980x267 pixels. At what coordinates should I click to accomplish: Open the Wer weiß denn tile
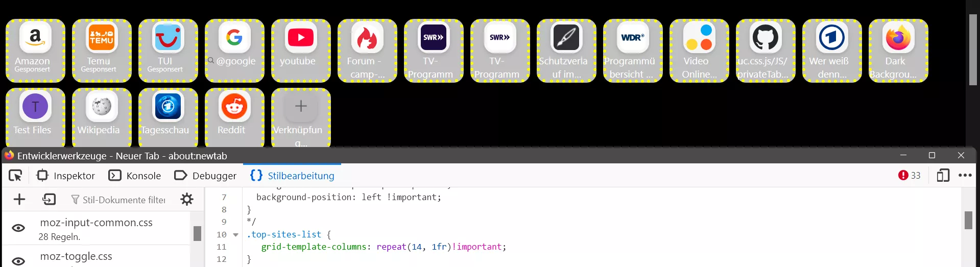pyautogui.click(x=832, y=51)
